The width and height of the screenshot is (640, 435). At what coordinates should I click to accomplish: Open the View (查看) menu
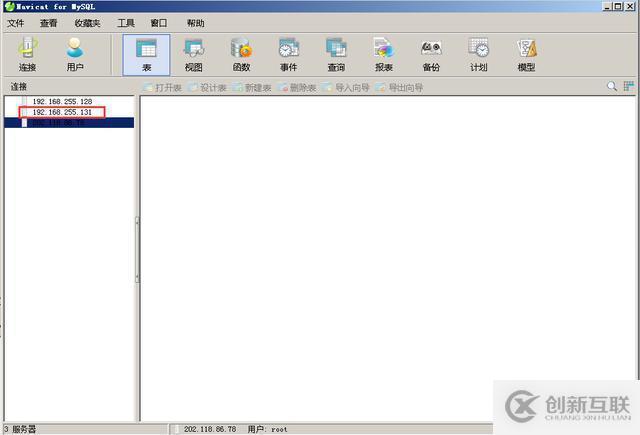pyautogui.click(x=48, y=23)
